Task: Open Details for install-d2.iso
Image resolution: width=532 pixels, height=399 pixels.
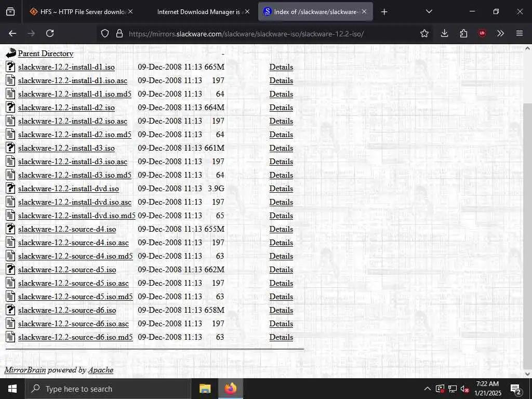Action: 281,108
